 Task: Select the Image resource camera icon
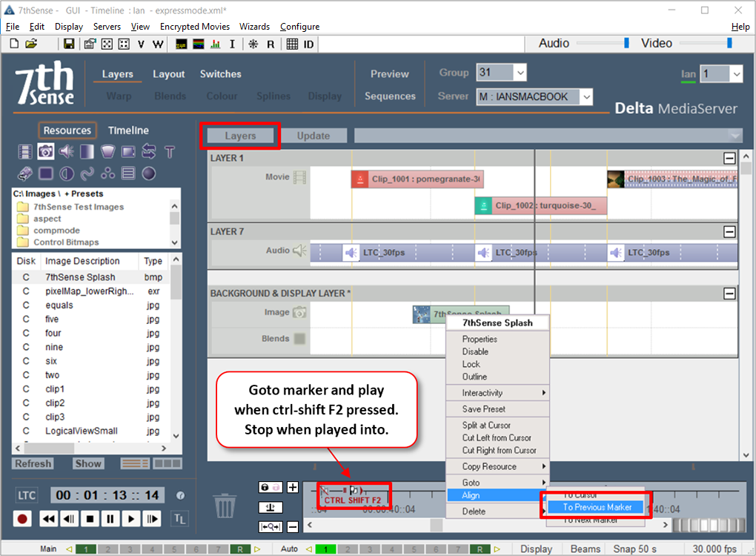click(46, 152)
